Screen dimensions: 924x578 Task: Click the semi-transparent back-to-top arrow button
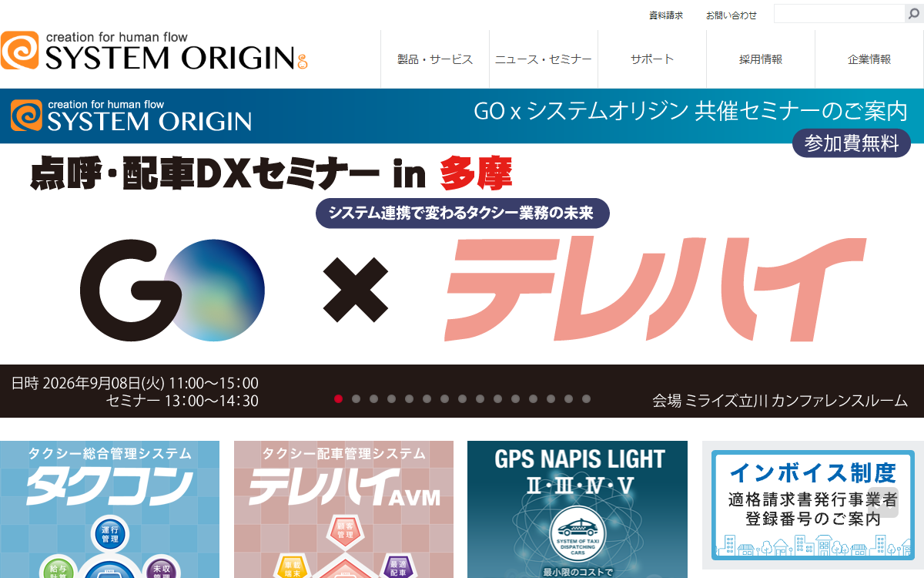coord(885,502)
